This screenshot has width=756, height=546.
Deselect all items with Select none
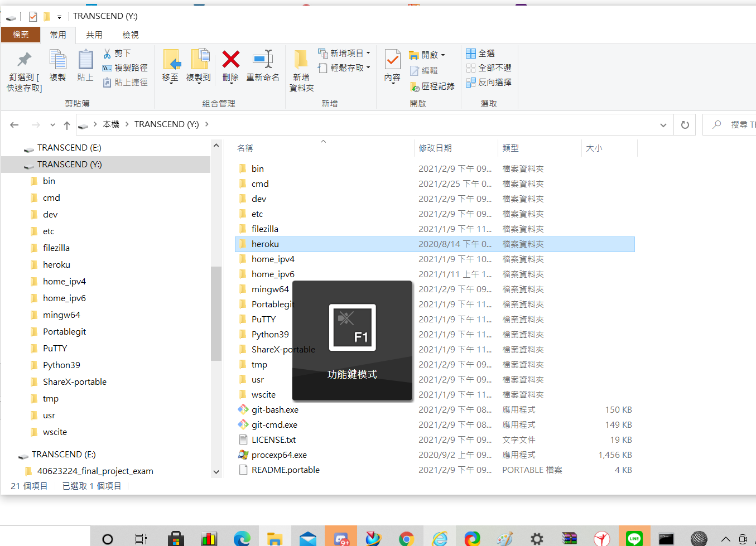tap(489, 68)
